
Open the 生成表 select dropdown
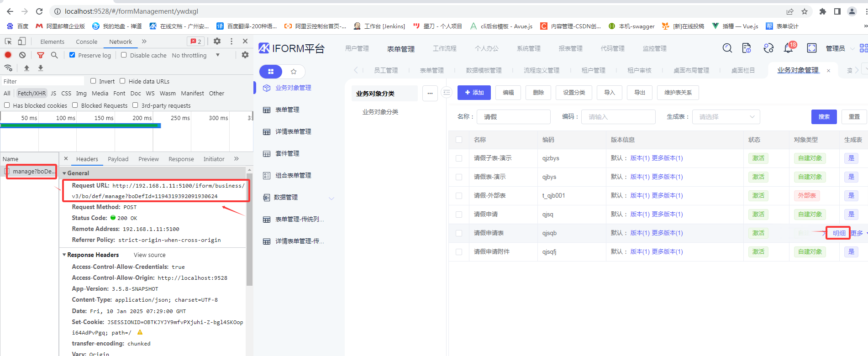[726, 117]
